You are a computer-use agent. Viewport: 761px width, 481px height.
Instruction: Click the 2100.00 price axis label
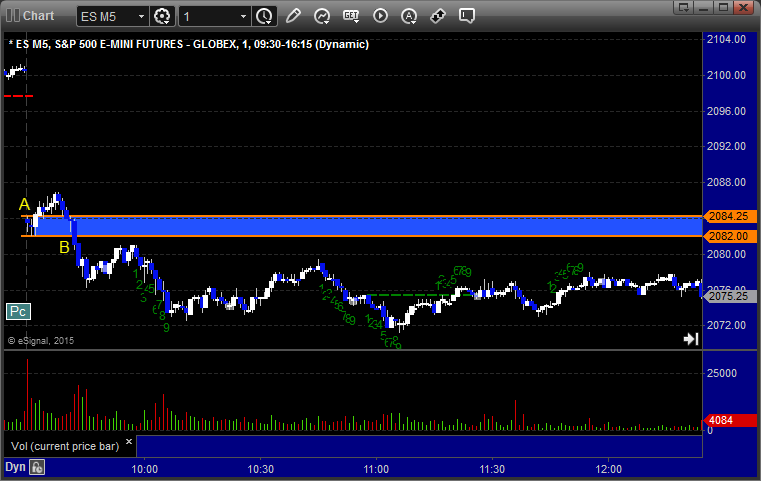tap(726, 75)
